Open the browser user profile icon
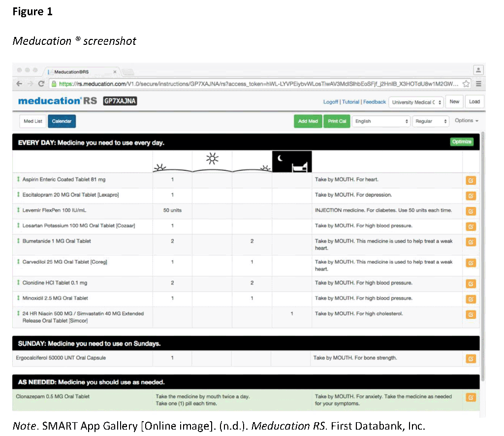Viewport: 504px width, 436px height. [478, 70]
